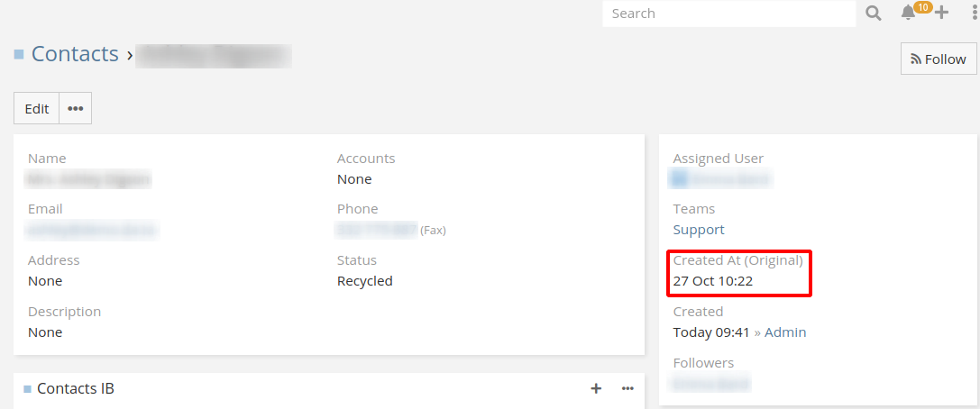
Task: Open the Admin user link
Action: [785, 332]
